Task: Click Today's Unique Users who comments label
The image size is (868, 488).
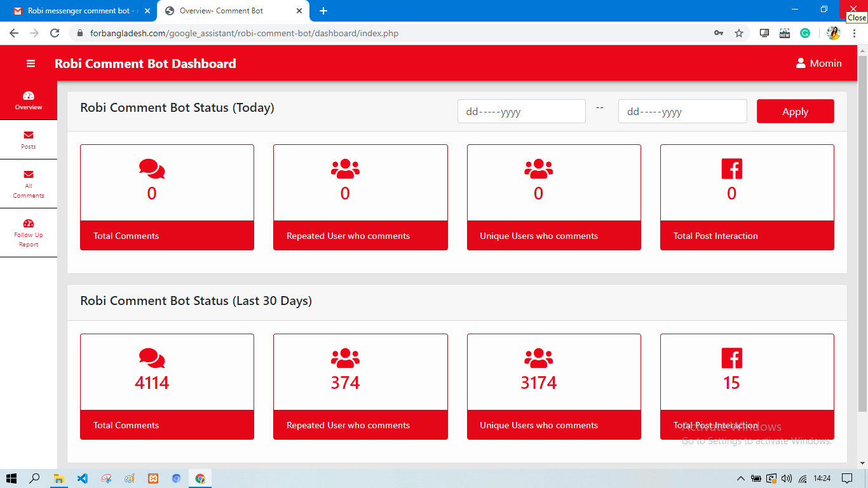Action: [x=539, y=236]
